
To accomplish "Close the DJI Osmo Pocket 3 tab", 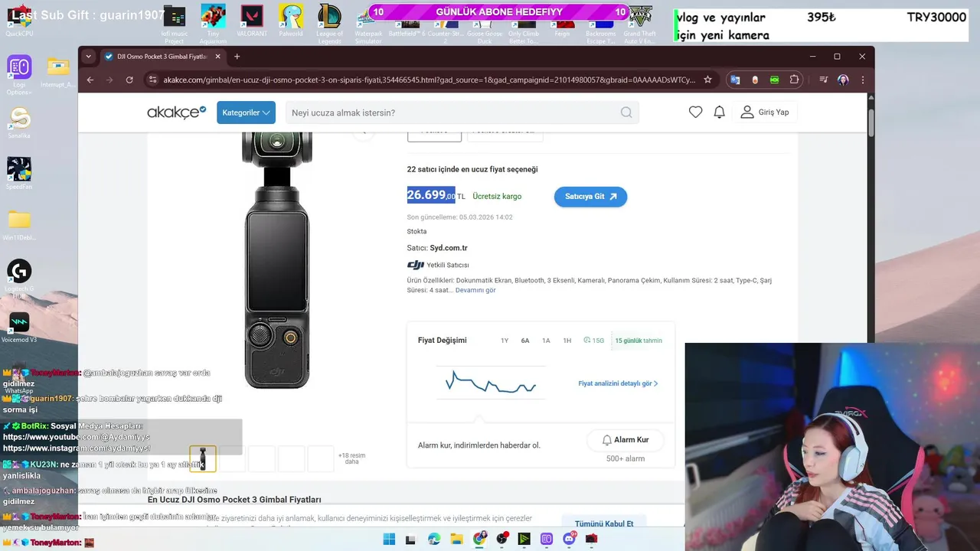I will (217, 57).
